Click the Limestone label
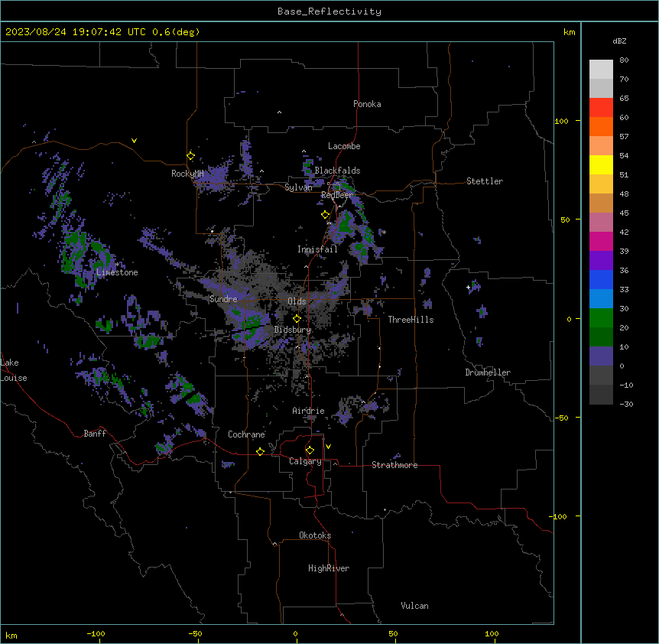Screen dimensions: 659x644 coord(117,272)
